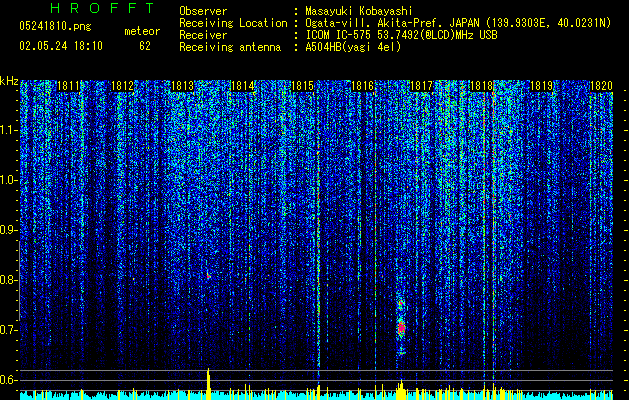
Task: Click the date stamp 02.05.24 18:10
Action: point(61,46)
